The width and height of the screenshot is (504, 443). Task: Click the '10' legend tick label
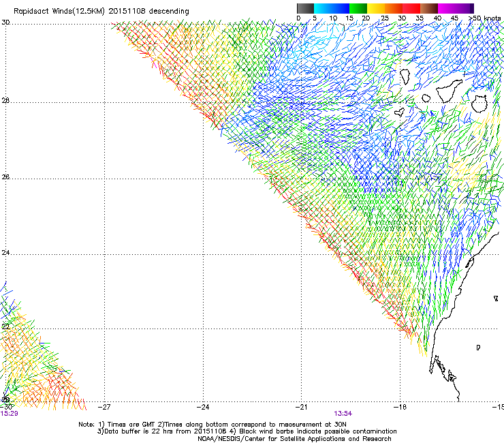(x=333, y=18)
